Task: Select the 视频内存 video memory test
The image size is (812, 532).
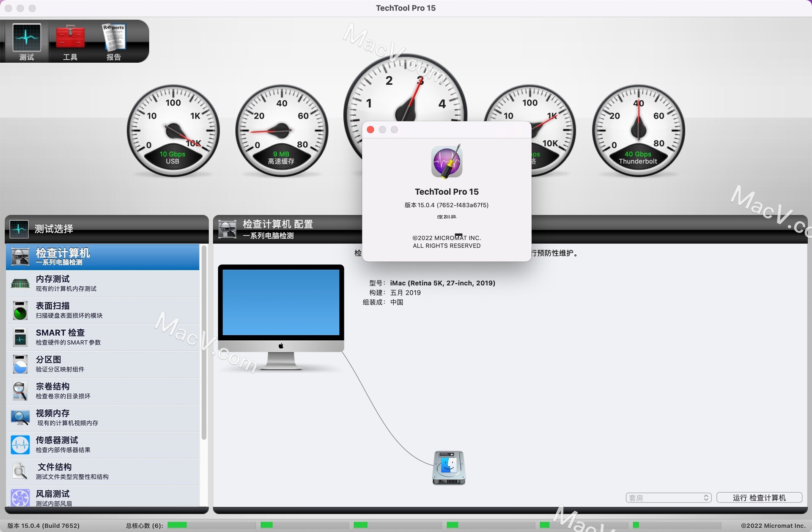Action: (x=103, y=418)
